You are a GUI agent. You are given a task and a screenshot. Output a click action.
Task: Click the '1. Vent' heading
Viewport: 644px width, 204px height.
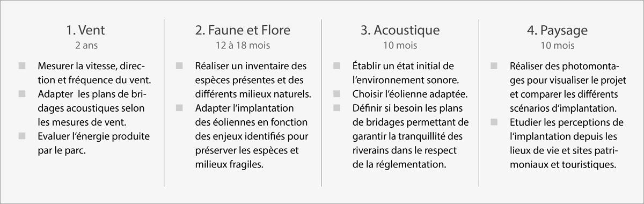tap(84, 30)
